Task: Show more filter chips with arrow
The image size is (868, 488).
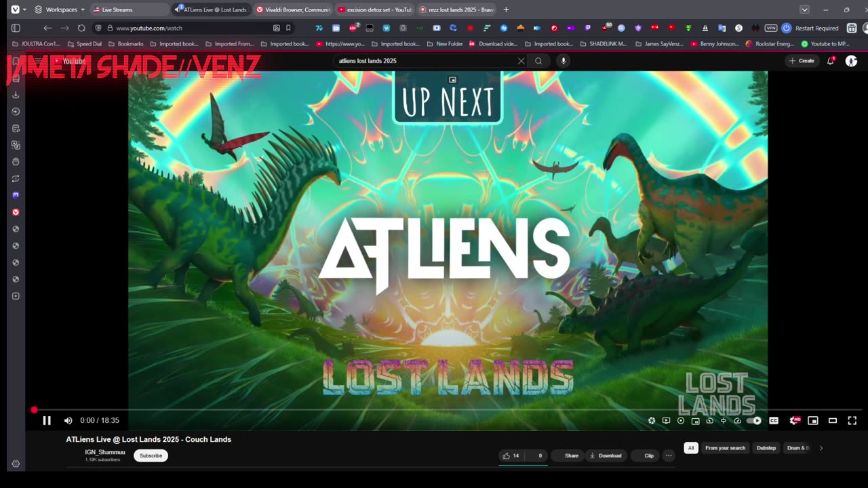Action: pos(821,448)
